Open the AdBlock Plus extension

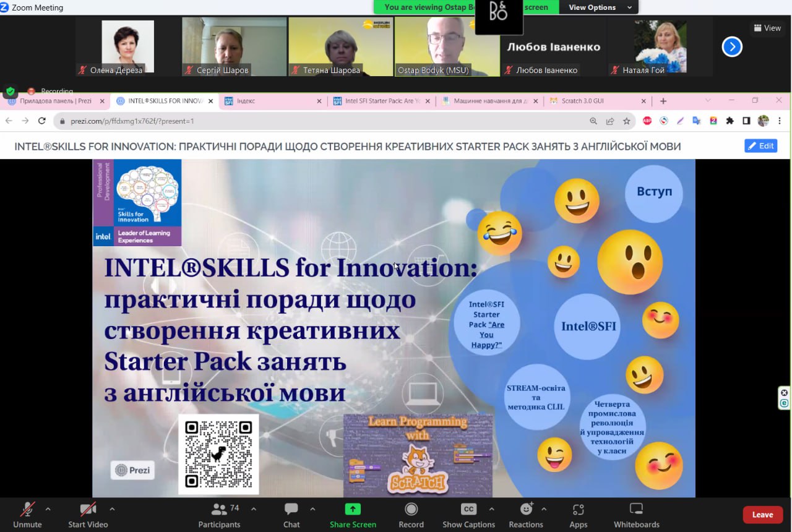647,121
